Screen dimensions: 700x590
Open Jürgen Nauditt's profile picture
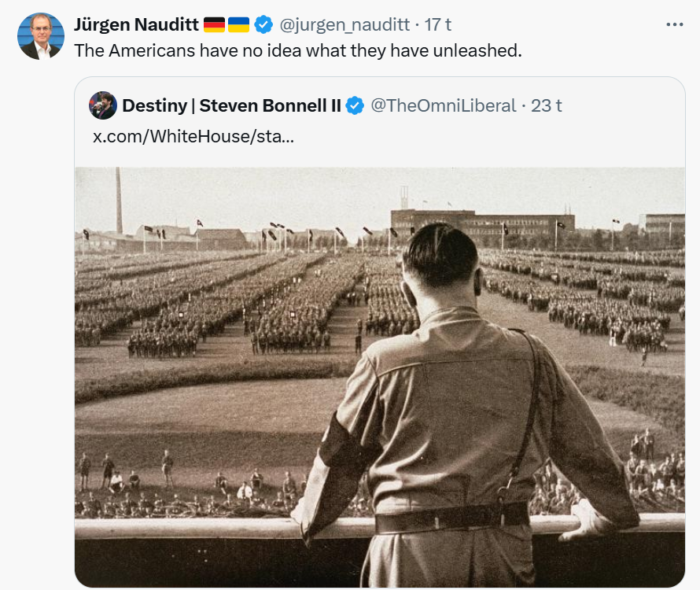click(x=41, y=36)
